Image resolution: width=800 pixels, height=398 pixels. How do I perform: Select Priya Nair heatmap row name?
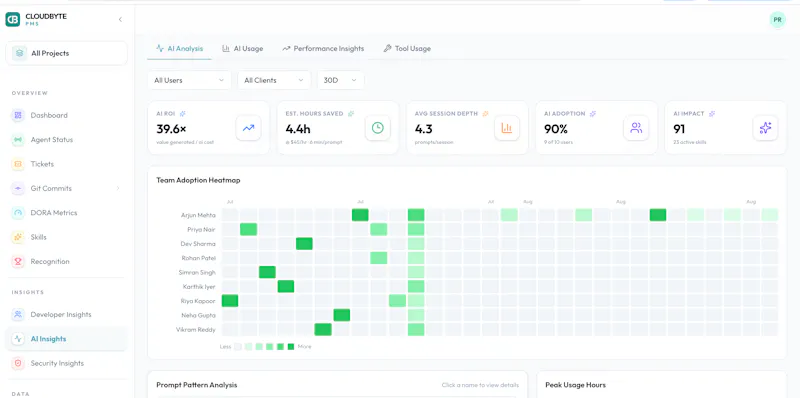click(202, 230)
